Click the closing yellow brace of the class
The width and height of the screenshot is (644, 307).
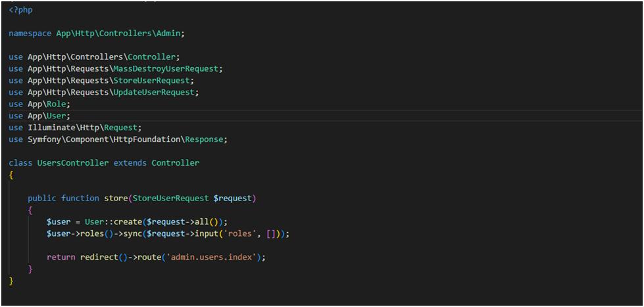pos(11,281)
